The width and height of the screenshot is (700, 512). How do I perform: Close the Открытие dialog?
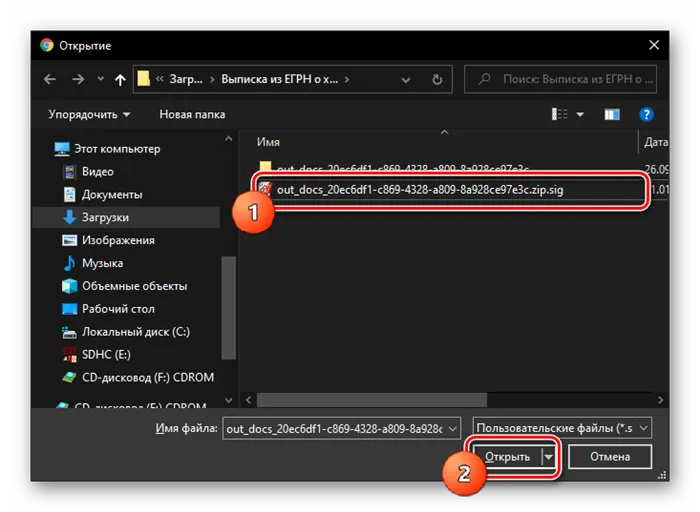pyautogui.click(x=654, y=45)
